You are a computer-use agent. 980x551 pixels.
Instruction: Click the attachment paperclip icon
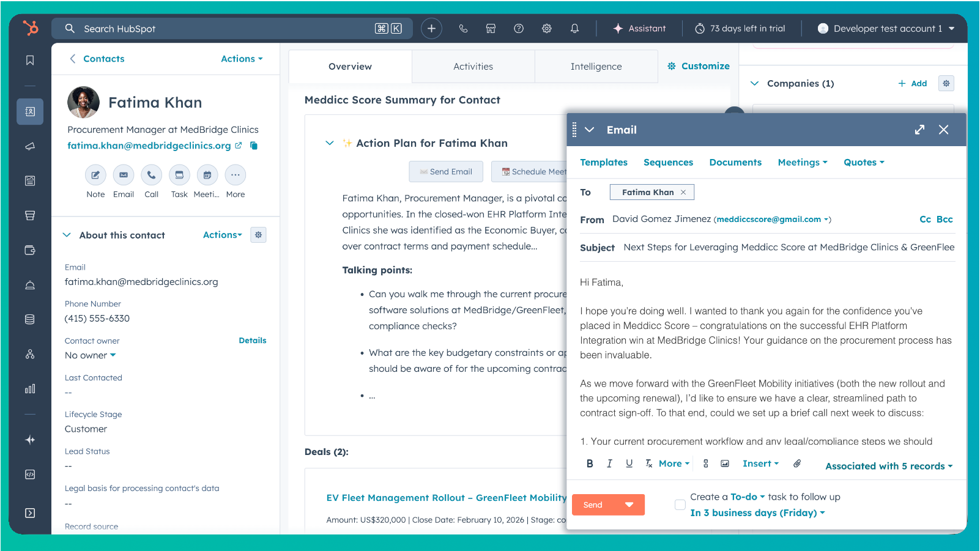click(x=797, y=464)
